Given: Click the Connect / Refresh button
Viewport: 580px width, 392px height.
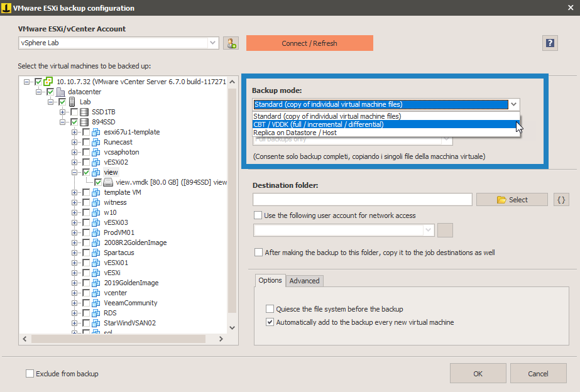Looking at the screenshot, I should pos(310,43).
